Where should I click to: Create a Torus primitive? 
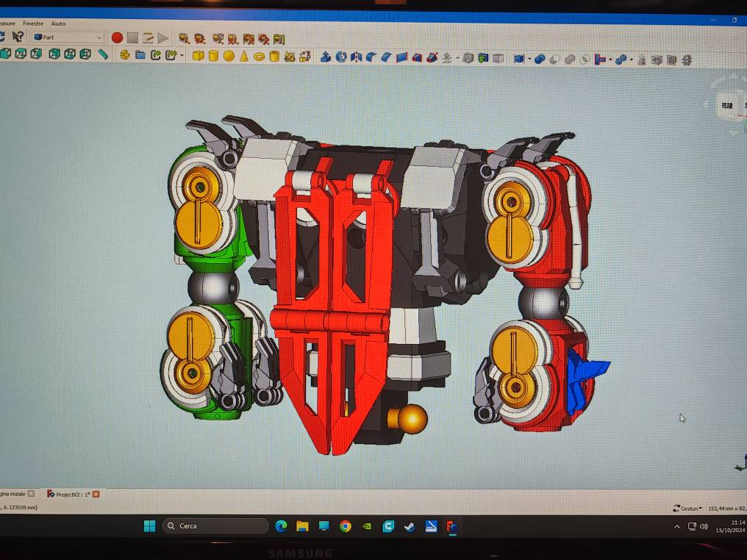260,57
